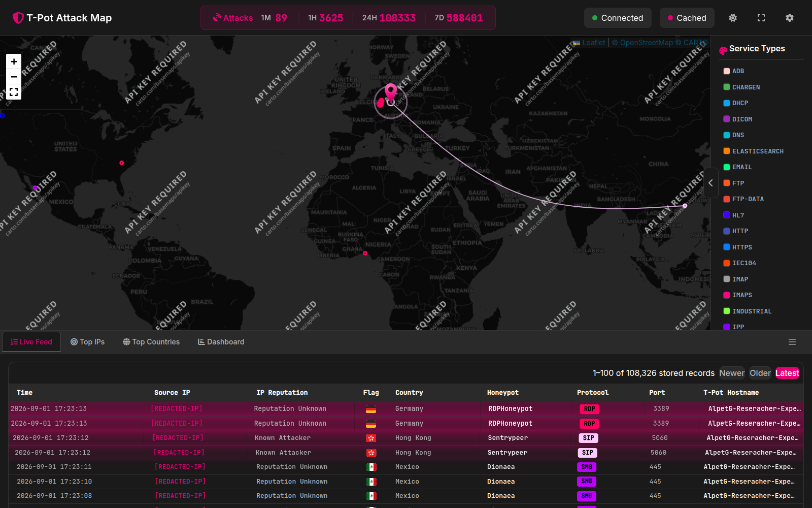The width and height of the screenshot is (812, 508).
Task: Toggle the sun theme icon
Action: tap(733, 18)
